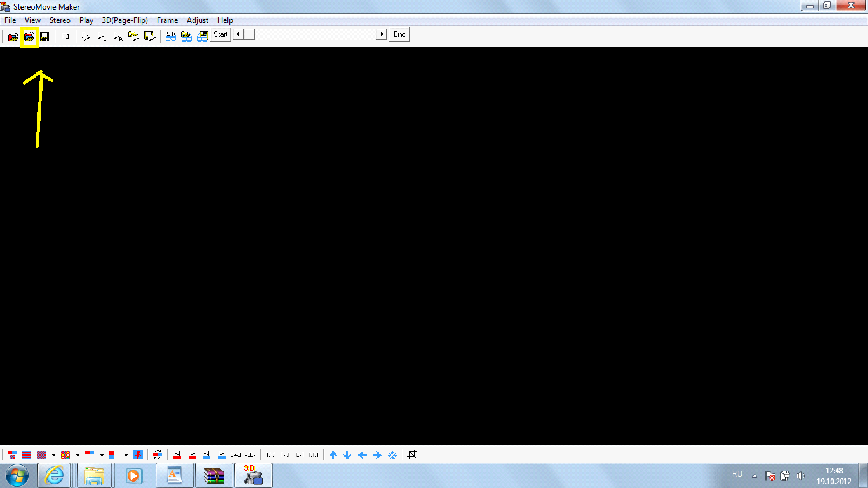Screen dimensions: 868x488
Task: Click the plain 3D glasses icon
Action: click(171, 36)
